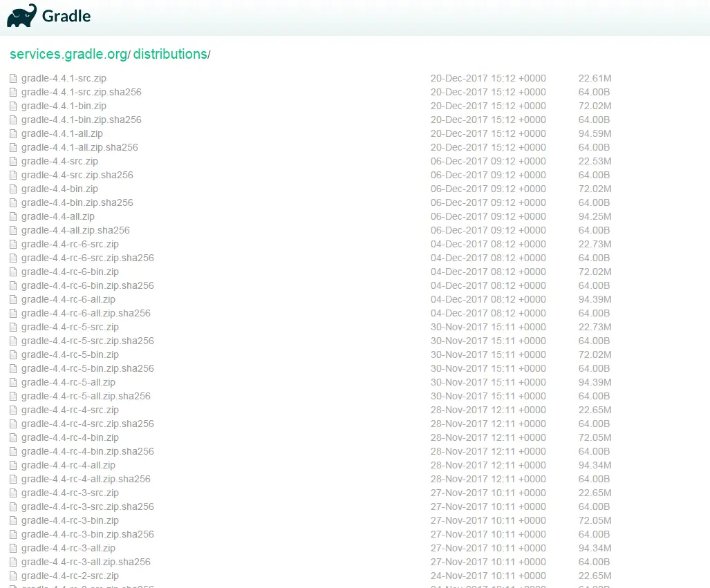Download gradle-4.4-rc-5-all.zip
Viewport: 710px width, 588px height.
[68, 382]
